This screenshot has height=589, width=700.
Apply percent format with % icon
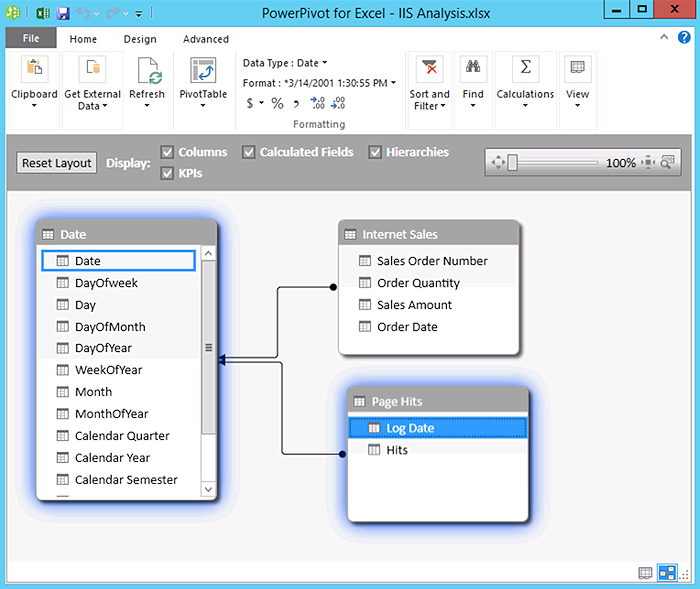tap(277, 104)
